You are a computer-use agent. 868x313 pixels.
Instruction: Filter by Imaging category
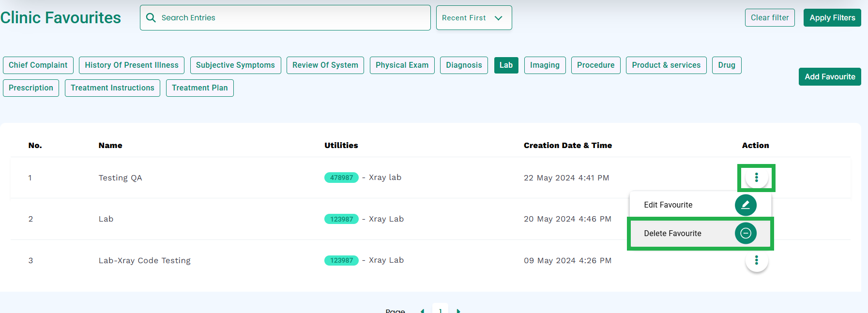pyautogui.click(x=545, y=65)
